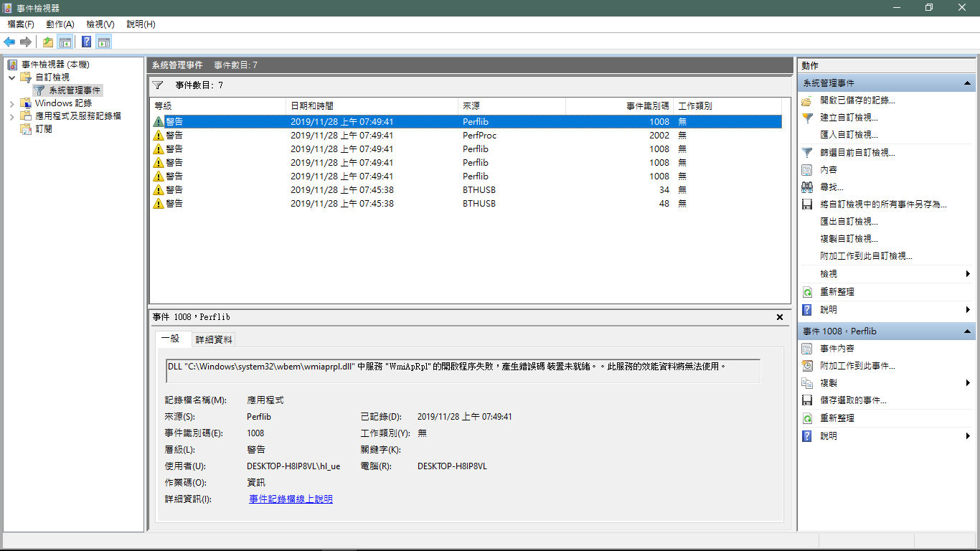Select 訂閱 in the left tree
The width and height of the screenshot is (980, 551).
coord(44,129)
